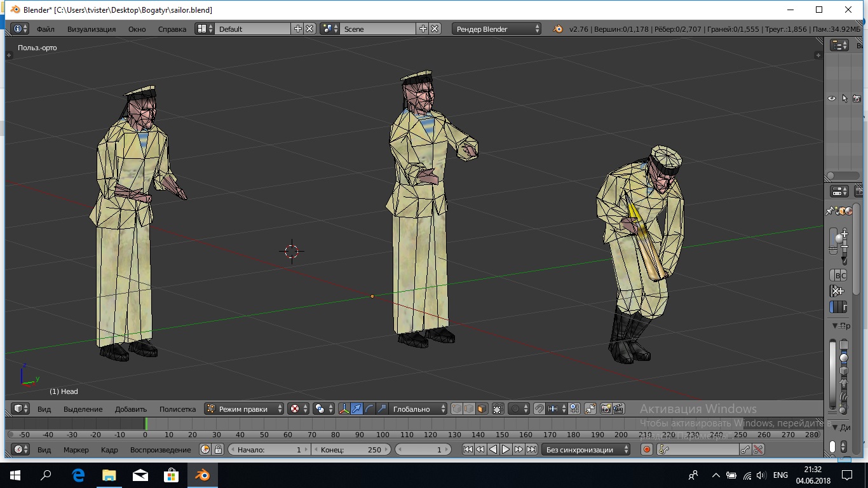Open the Визуализация menu
This screenshot has height=488, width=868.
click(x=92, y=29)
